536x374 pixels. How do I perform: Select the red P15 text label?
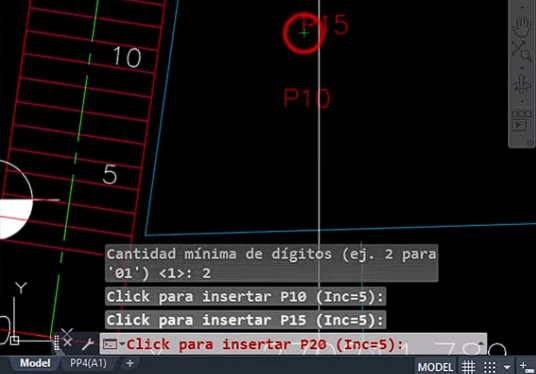pos(325,25)
